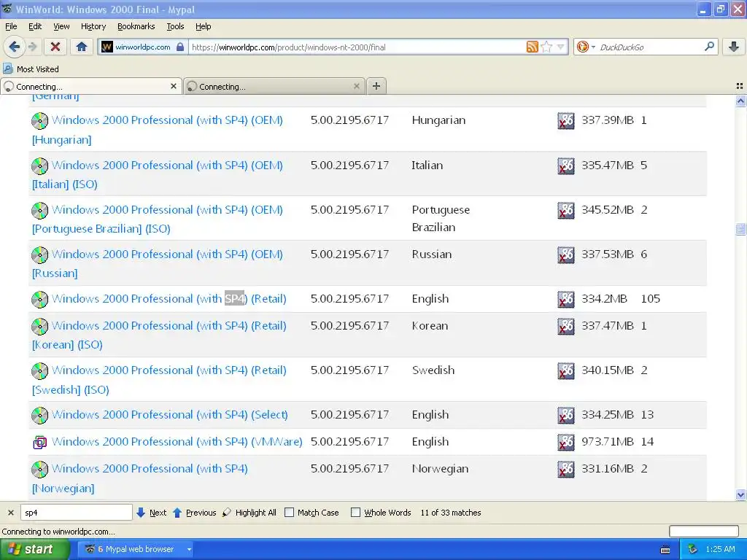The width and height of the screenshot is (747, 560).
Task: Open the search engine selector dropdown
Action: coord(593,47)
